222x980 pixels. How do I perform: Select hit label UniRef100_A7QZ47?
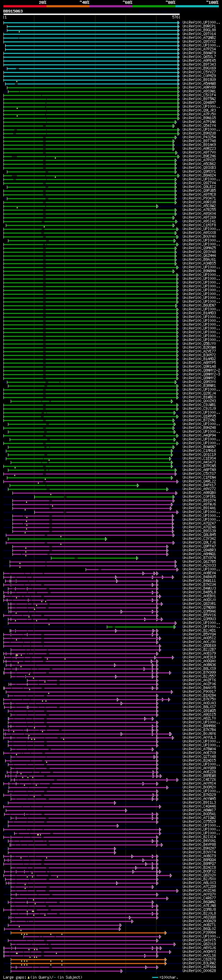[199, 523]
